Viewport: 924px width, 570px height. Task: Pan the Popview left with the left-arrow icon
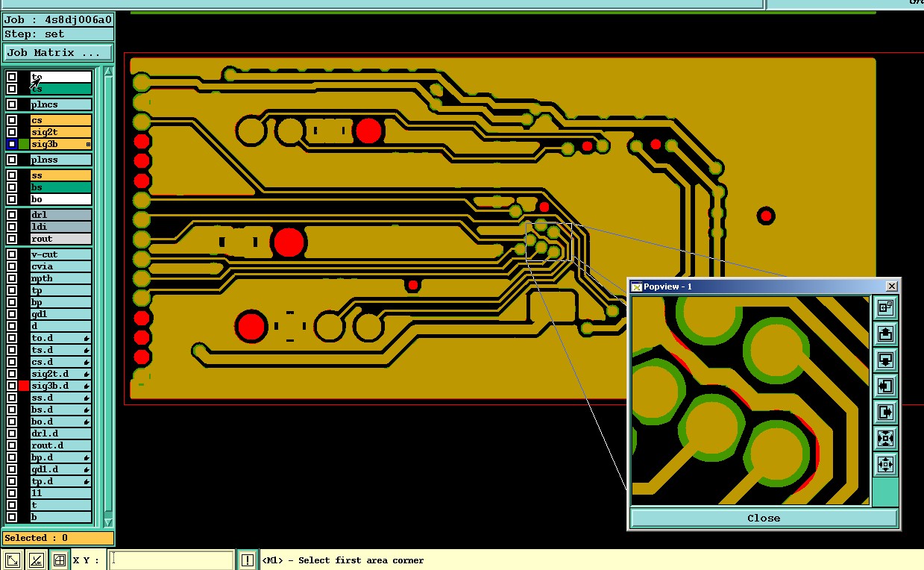click(x=885, y=386)
